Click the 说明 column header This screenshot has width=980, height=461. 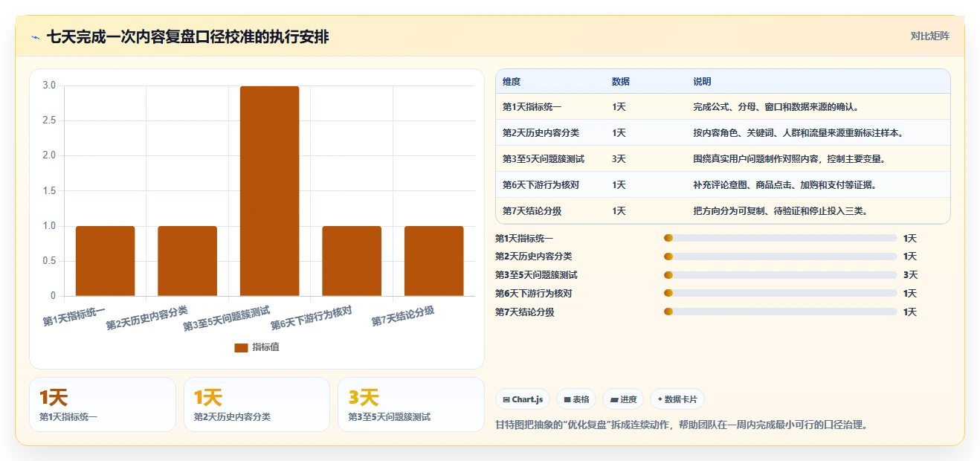point(702,82)
